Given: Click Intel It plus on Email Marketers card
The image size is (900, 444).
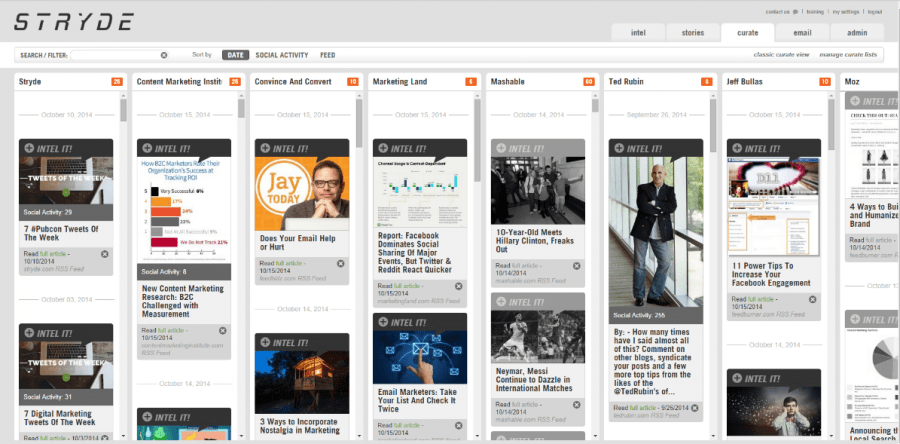Looking at the screenshot, I should [383, 322].
